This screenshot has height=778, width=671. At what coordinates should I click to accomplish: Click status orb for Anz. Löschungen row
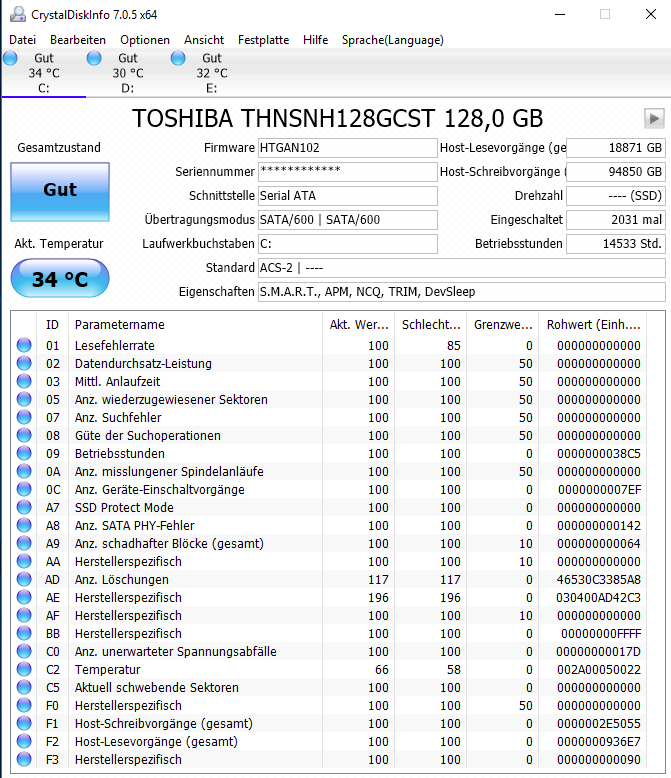click(x=24, y=579)
